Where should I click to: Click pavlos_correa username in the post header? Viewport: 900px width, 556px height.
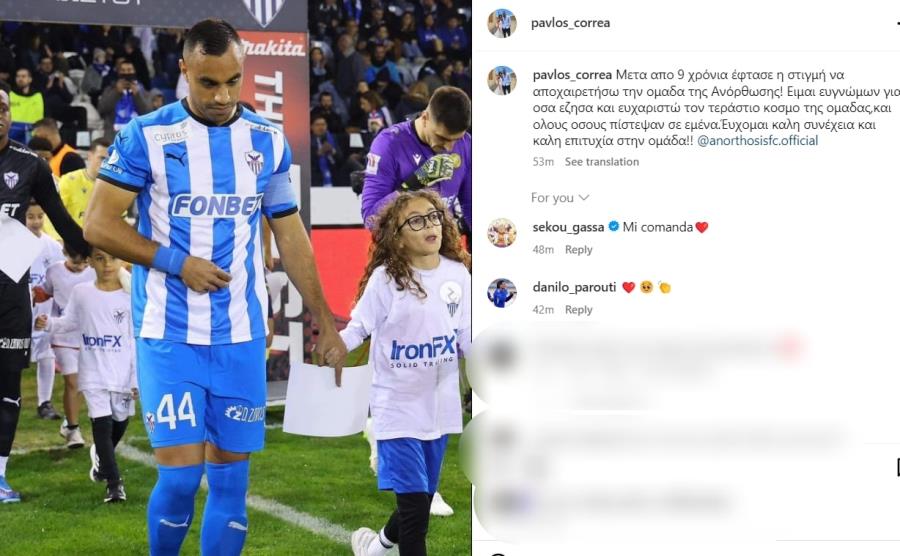pos(570,23)
